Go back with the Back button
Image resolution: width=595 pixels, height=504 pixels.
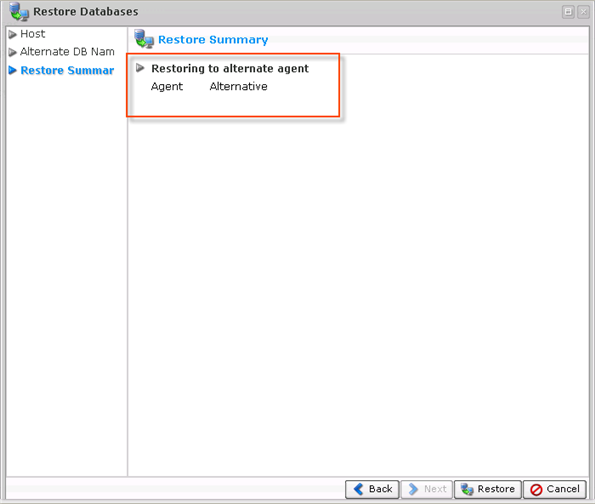(372, 489)
